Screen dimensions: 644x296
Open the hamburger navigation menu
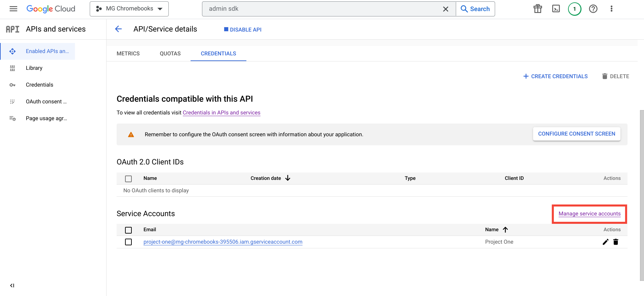coord(13,9)
